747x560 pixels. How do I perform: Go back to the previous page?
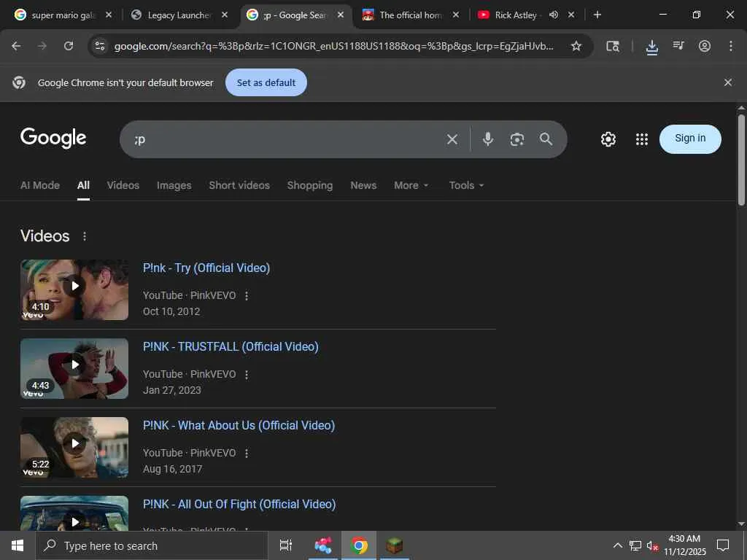pyautogui.click(x=16, y=46)
